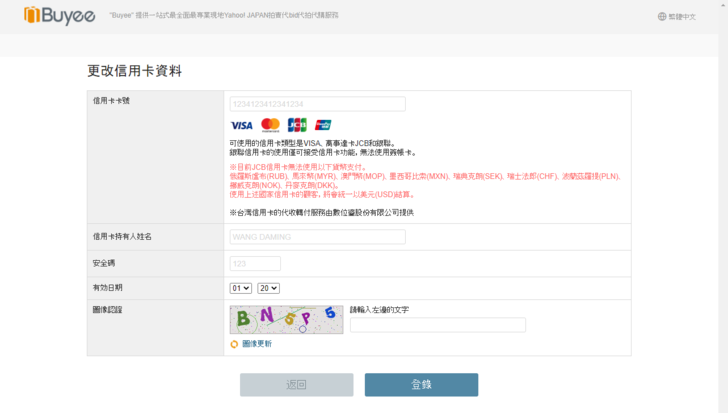Click the captcha image
Screen dimensions: 728x413
[286, 319]
